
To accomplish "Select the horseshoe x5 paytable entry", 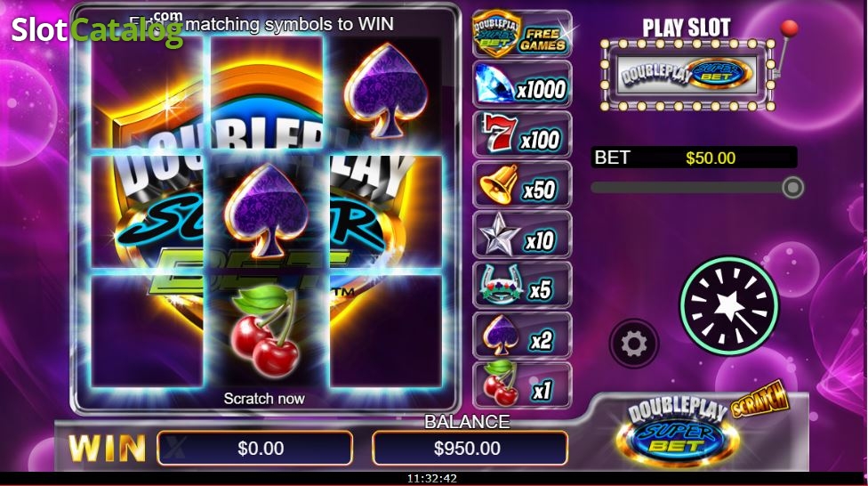I will 522,286.
